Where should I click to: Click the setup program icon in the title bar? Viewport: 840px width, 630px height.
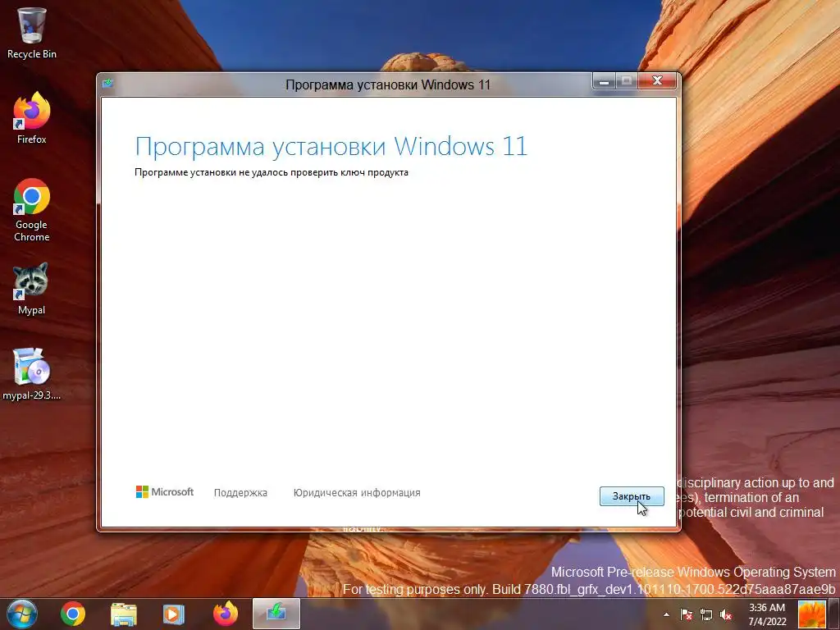tap(107, 83)
